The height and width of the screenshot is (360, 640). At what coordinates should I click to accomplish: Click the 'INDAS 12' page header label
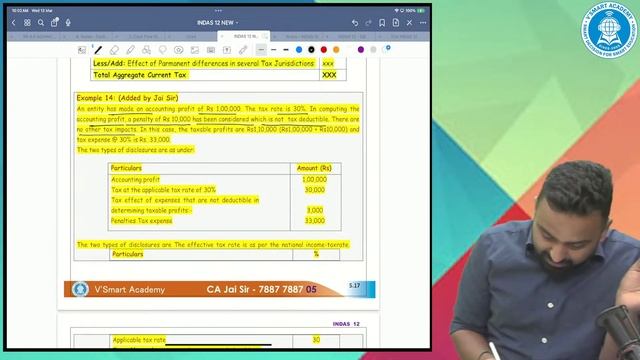(x=346, y=324)
